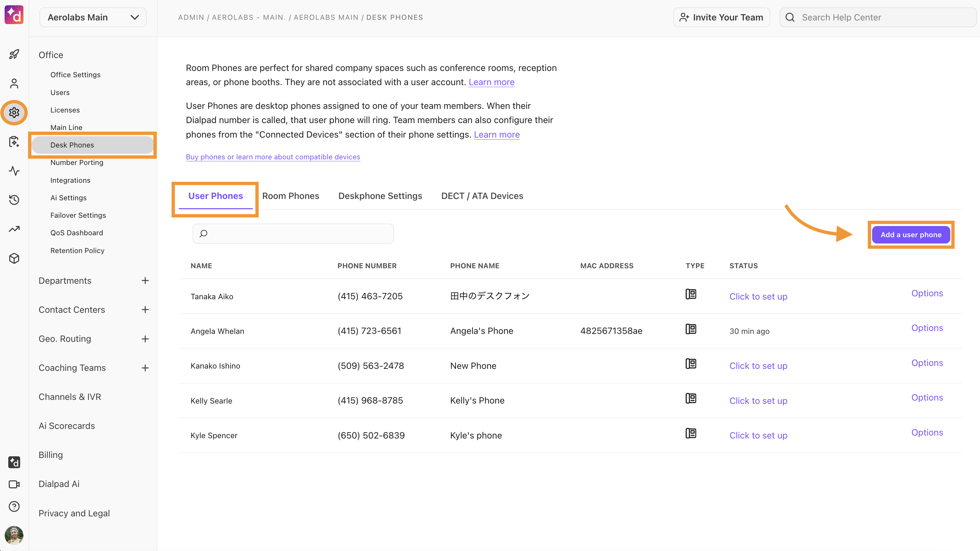
Task: Open Dialpad Ai section
Action: 59,484
